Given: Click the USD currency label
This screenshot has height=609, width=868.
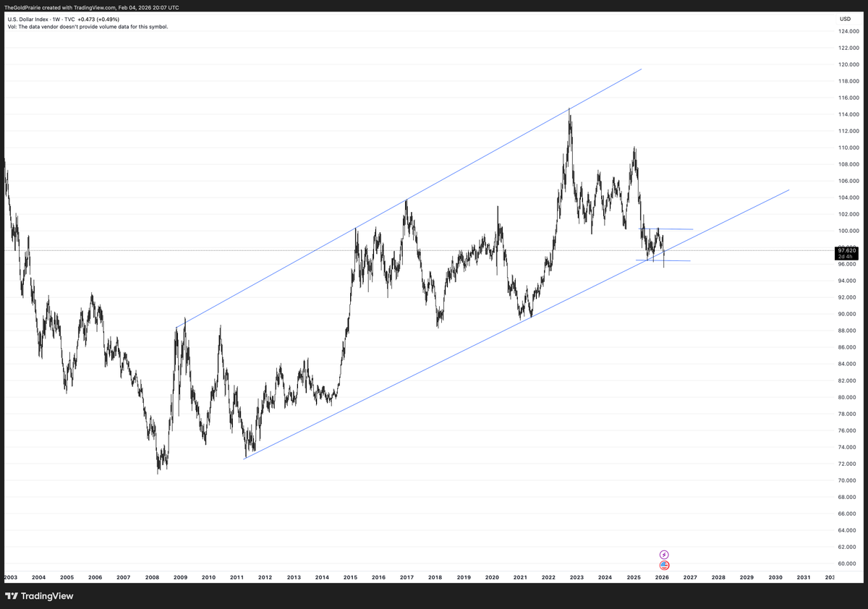Looking at the screenshot, I should coord(845,18).
